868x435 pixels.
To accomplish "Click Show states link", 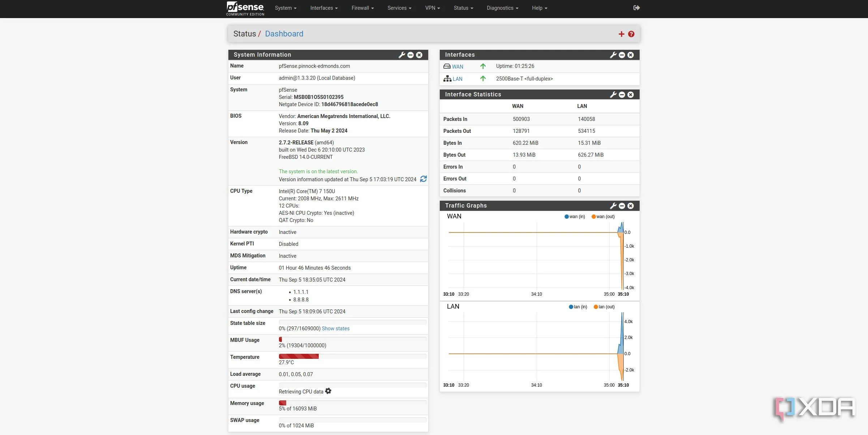I will (336, 329).
